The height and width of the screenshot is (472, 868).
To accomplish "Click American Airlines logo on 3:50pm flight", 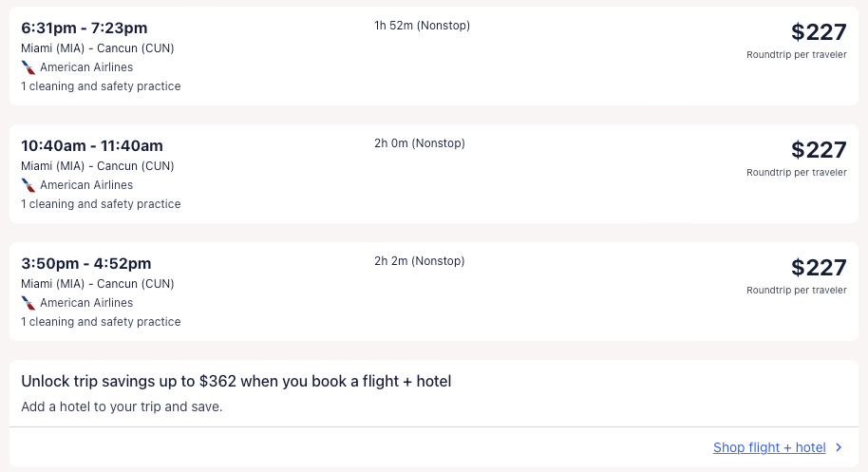I will click(28, 303).
